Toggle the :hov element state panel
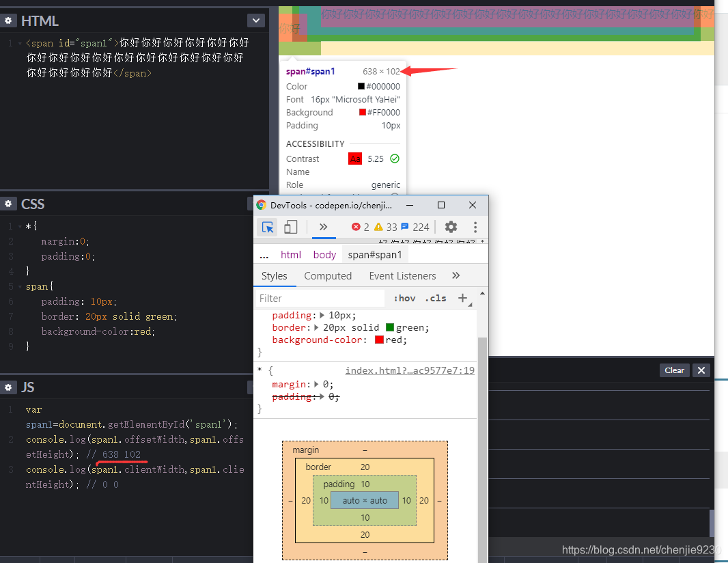This screenshot has height=563, width=728. click(x=404, y=298)
